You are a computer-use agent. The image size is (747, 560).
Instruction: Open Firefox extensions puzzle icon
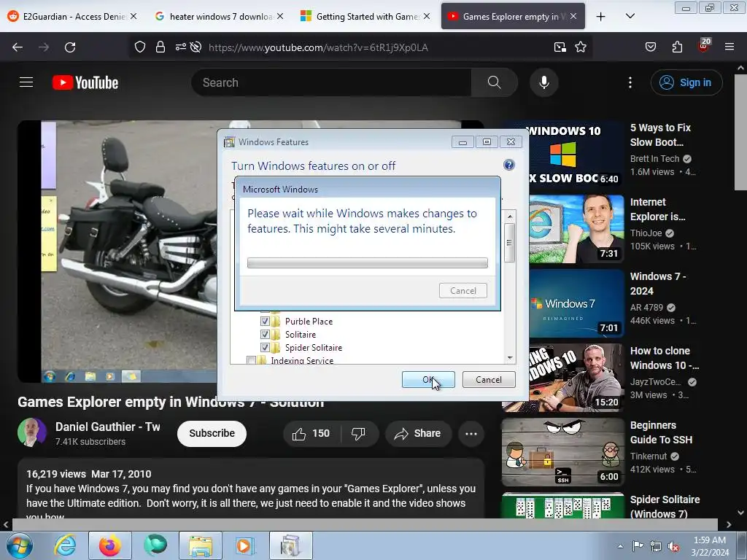pyautogui.click(x=677, y=47)
